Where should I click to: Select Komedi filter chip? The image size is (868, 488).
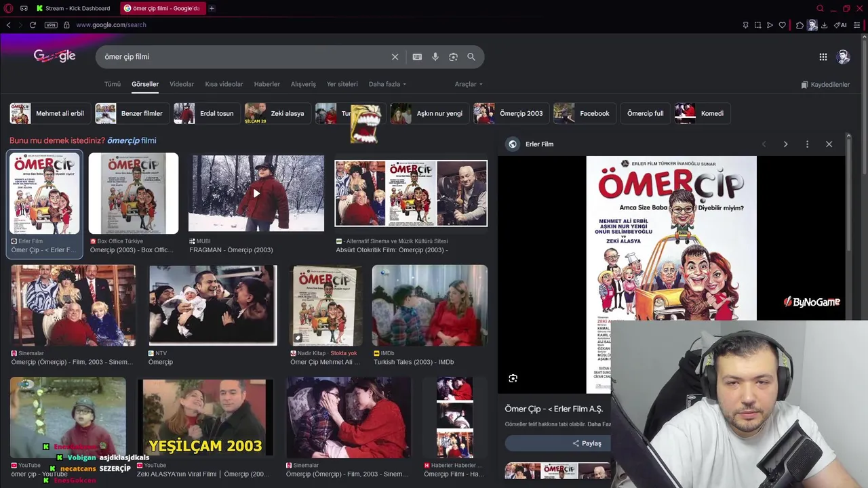click(702, 113)
